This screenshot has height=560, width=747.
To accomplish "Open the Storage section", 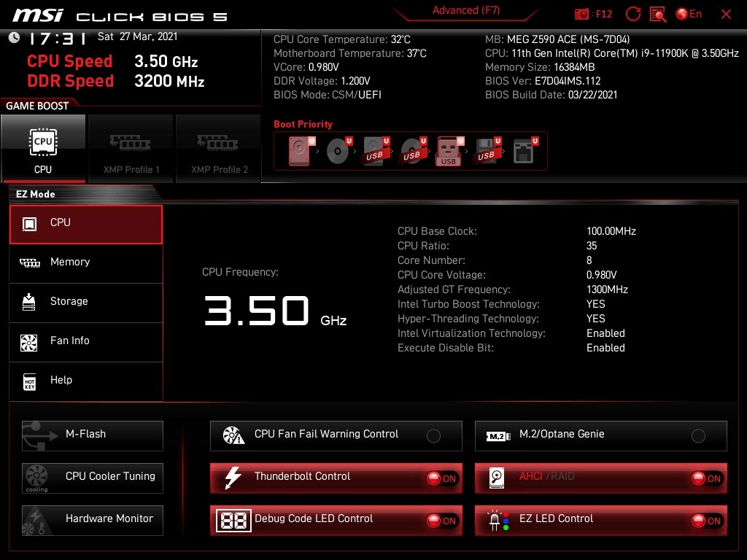I will tap(86, 303).
